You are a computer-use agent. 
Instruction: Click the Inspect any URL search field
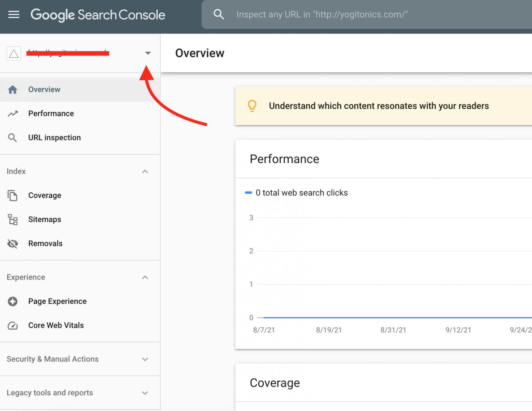tap(367, 15)
